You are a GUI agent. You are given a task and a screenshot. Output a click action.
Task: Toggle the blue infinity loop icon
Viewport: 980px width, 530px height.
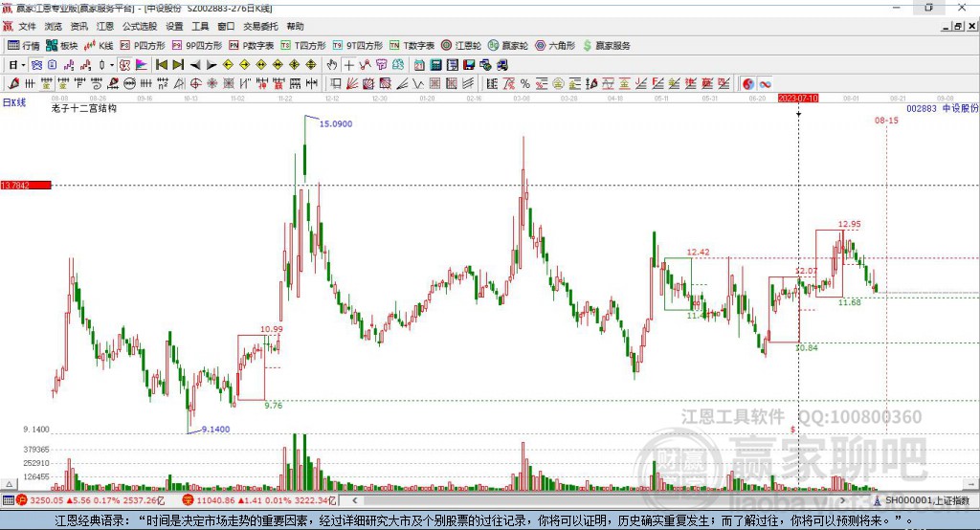(x=765, y=84)
